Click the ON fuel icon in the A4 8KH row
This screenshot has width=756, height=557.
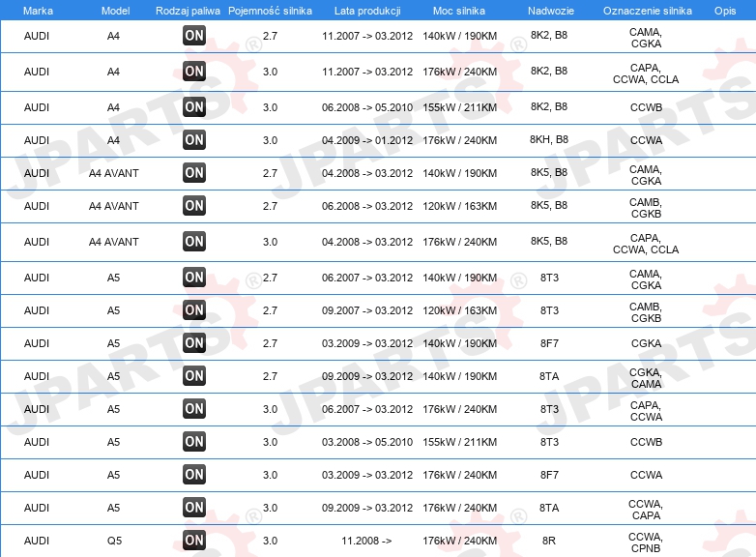(194, 140)
